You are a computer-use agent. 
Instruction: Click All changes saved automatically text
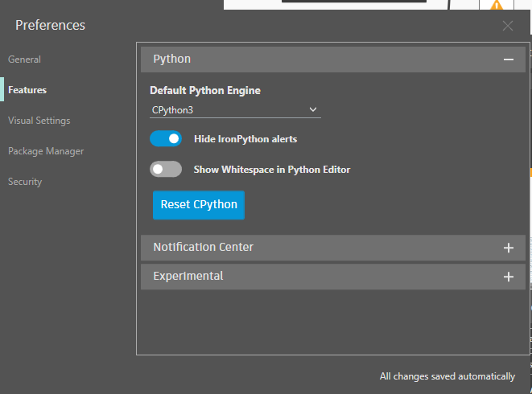(447, 376)
